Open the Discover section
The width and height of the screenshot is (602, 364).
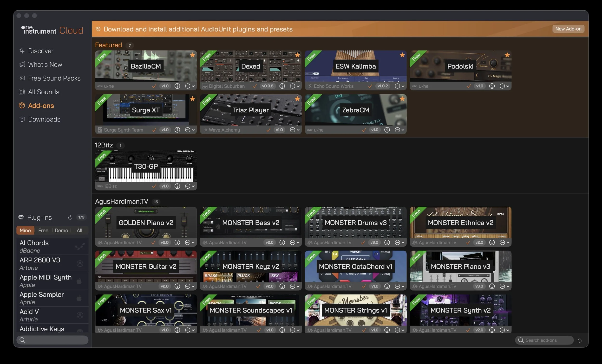pyautogui.click(x=40, y=51)
